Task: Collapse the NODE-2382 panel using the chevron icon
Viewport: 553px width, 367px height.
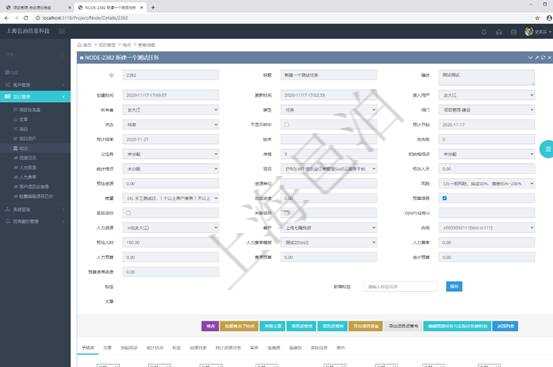Action: coord(530,58)
